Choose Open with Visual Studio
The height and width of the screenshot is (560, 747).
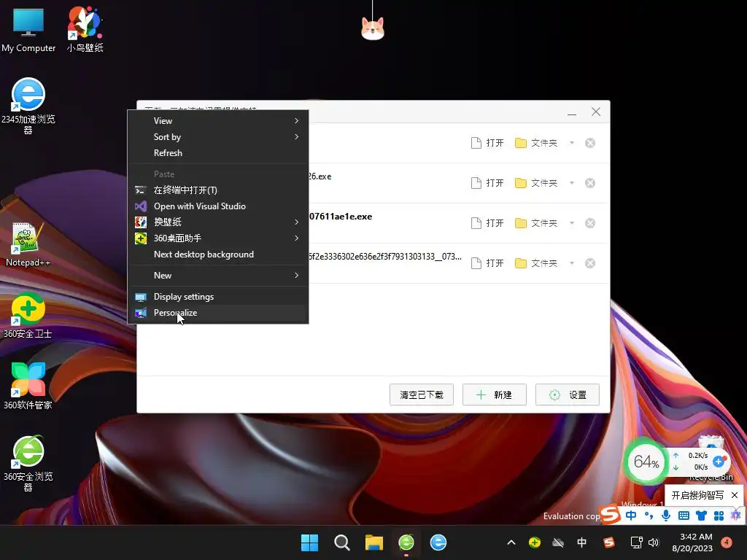217,206
